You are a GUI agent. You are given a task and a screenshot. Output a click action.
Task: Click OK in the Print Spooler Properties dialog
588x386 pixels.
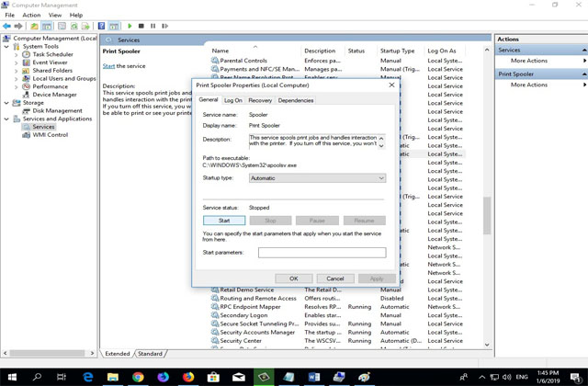click(x=294, y=278)
